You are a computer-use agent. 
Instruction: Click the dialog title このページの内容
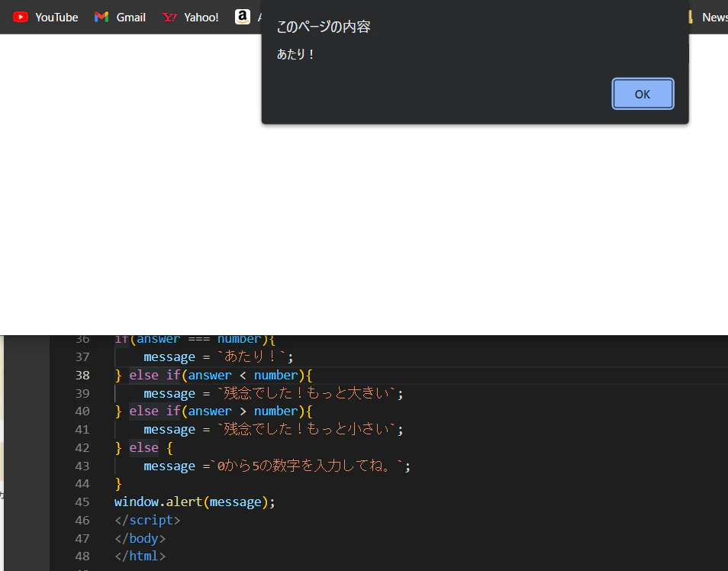coord(324,27)
